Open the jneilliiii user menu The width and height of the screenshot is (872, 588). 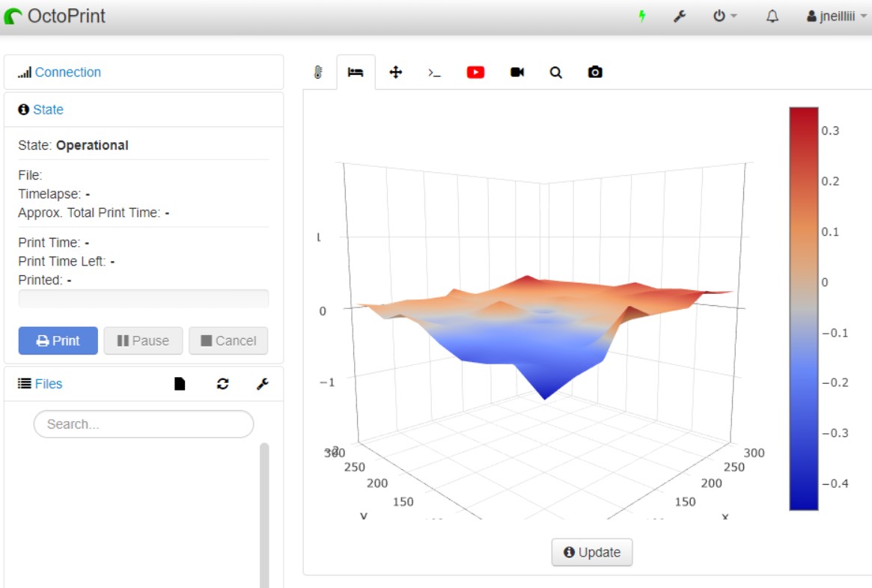click(836, 16)
